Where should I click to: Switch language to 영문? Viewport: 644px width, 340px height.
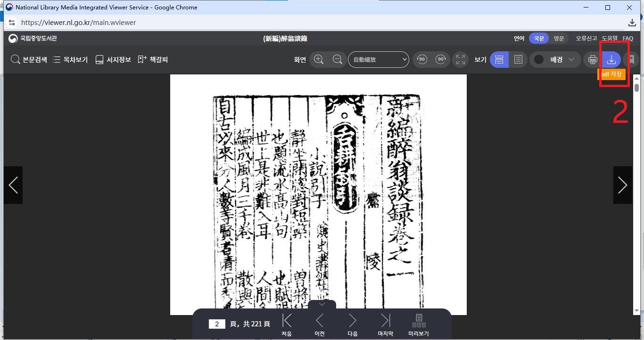559,39
